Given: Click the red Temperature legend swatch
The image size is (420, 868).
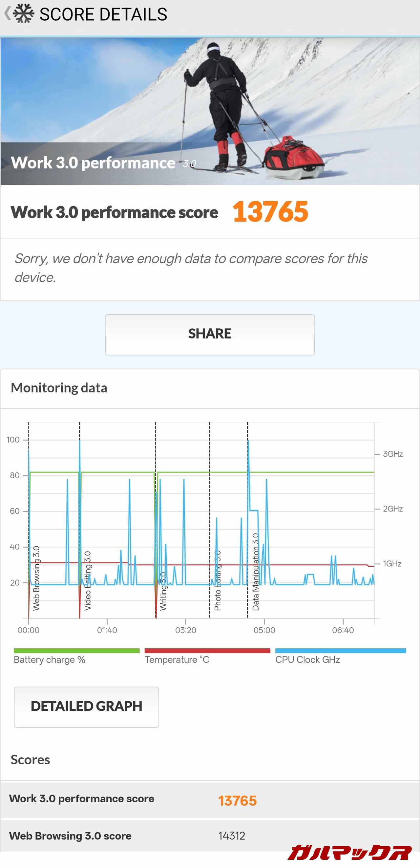Looking at the screenshot, I should [207, 651].
